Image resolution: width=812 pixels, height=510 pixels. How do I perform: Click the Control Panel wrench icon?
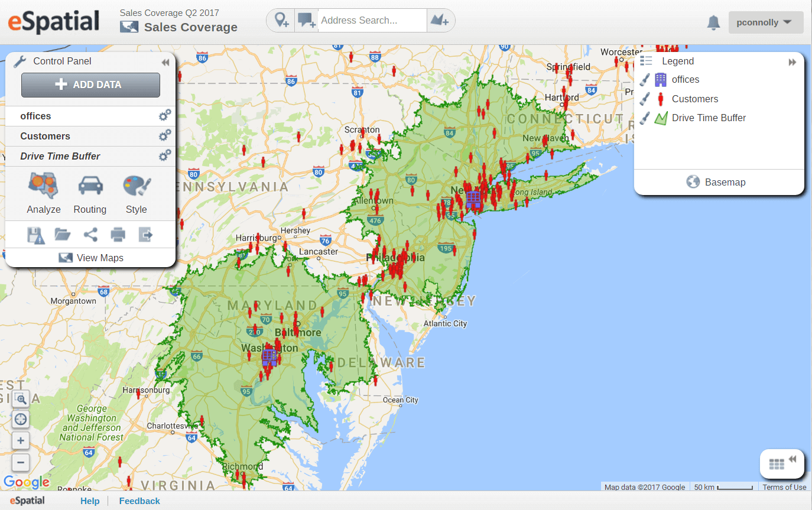20,61
